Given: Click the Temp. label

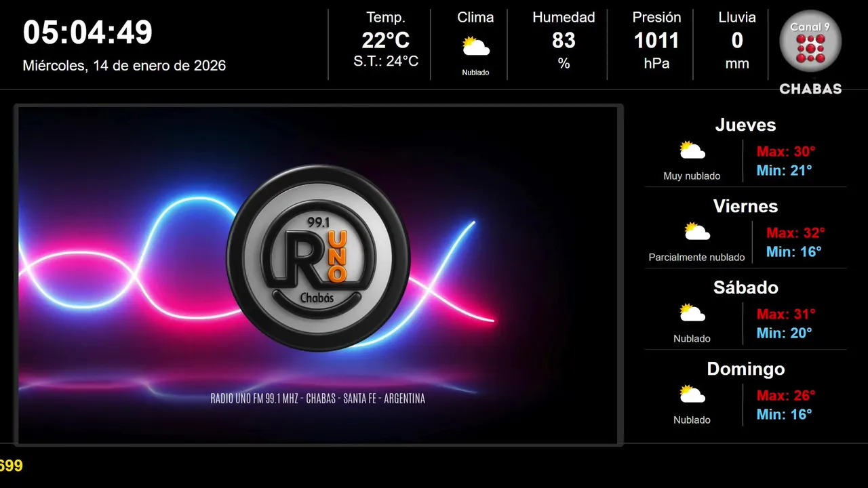Looking at the screenshot, I should pyautogui.click(x=386, y=18).
